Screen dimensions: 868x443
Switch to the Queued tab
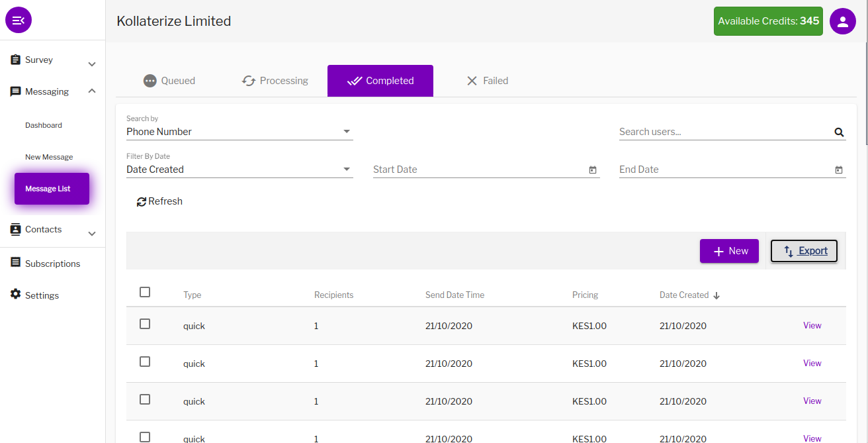pyautogui.click(x=169, y=81)
